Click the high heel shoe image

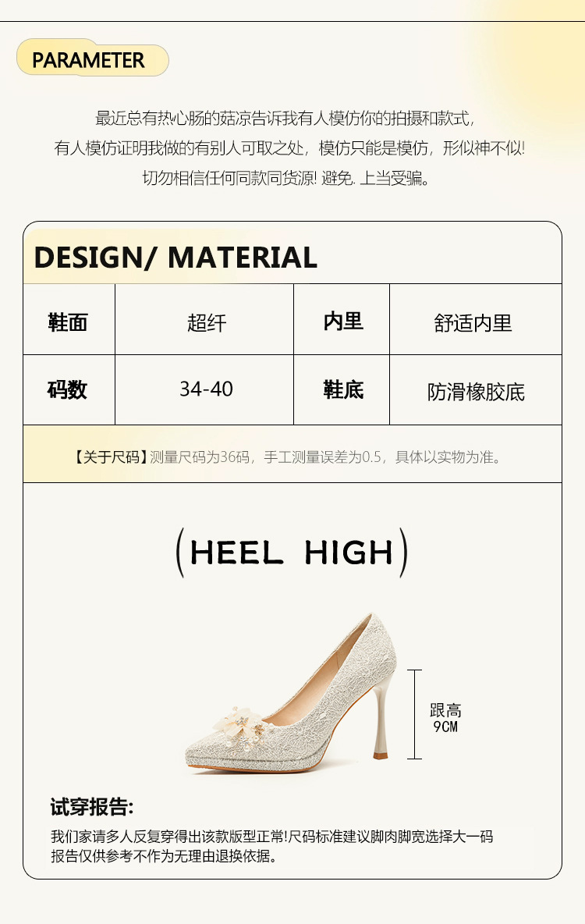[x=291, y=692]
